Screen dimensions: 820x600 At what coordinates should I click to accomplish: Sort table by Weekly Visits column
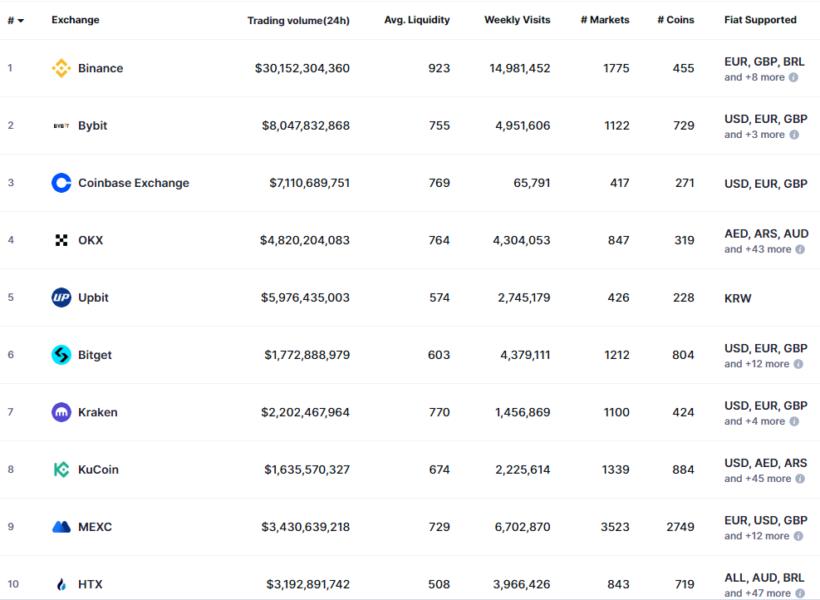(x=517, y=20)
